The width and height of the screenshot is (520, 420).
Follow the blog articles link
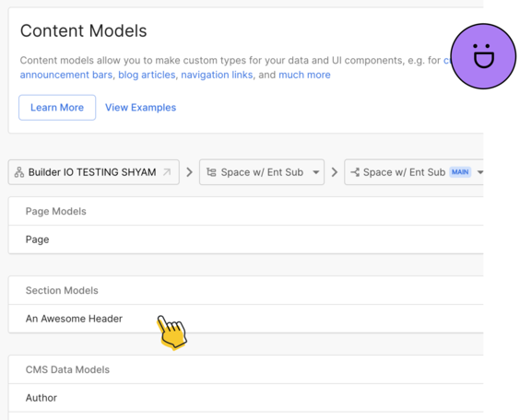click(147, 75)
